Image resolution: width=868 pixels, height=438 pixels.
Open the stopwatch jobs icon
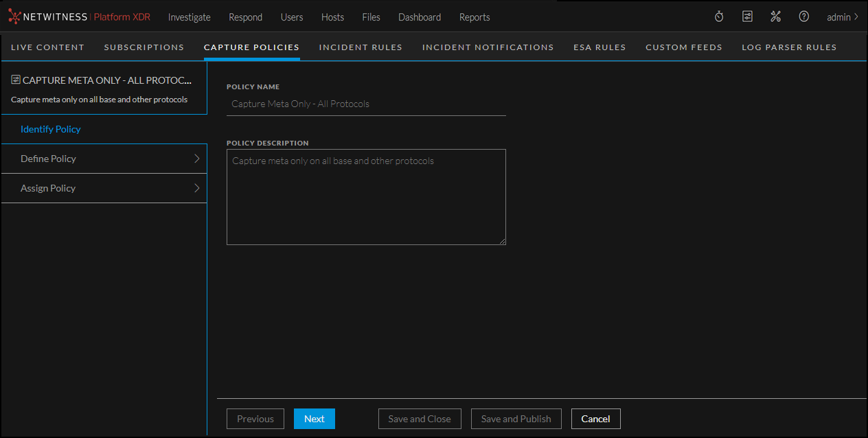(719, 16)
